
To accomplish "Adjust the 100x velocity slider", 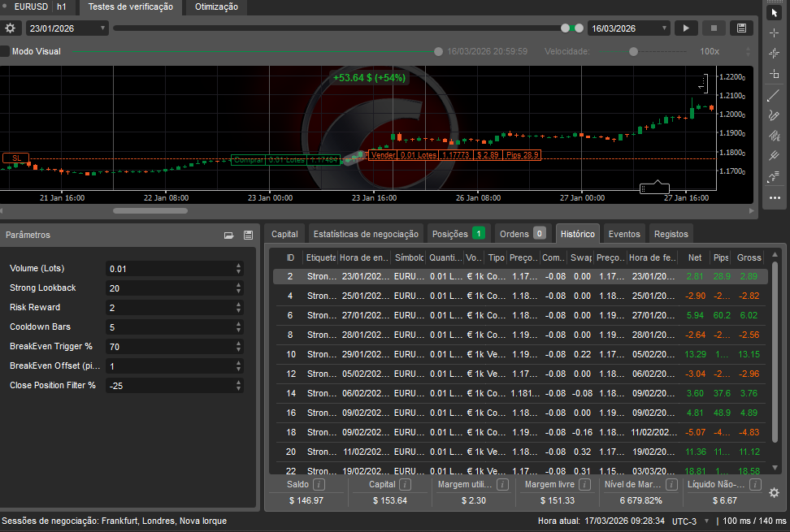I will click(x=633, y=50).
